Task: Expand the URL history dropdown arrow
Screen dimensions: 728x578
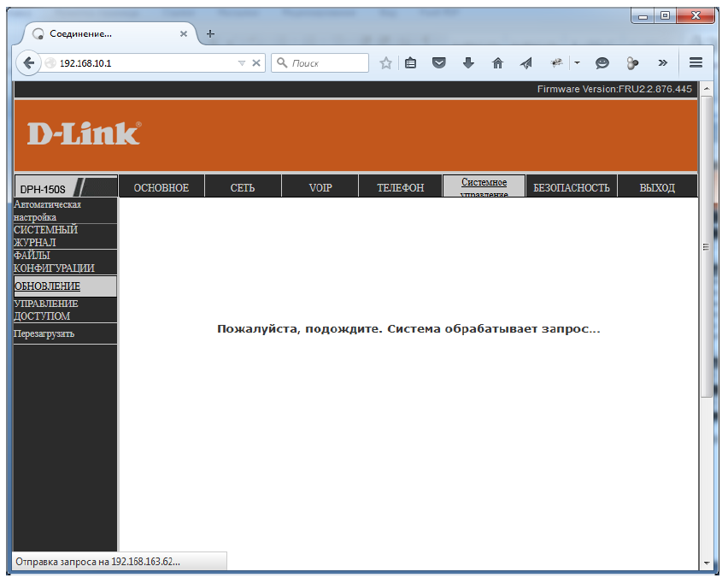Action: pyautogui.click(x=242, y=63)
